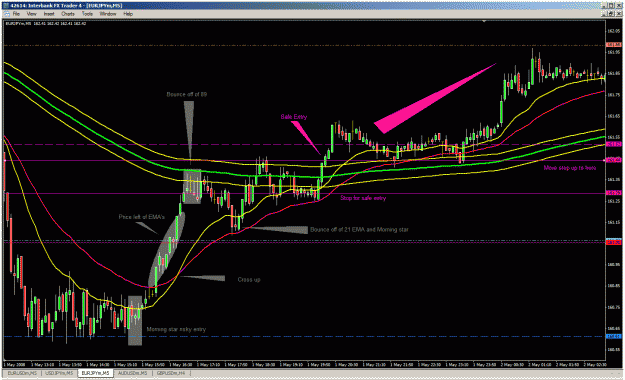The width and height of the screenshot is (625, 380).
Task: Click the chart icon beside the File menu
Action: point(7,14)
